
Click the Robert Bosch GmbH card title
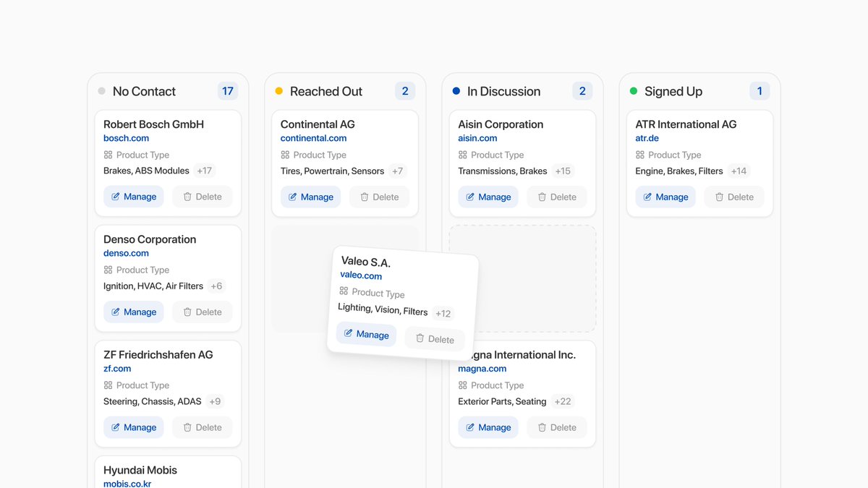(153, 124)
